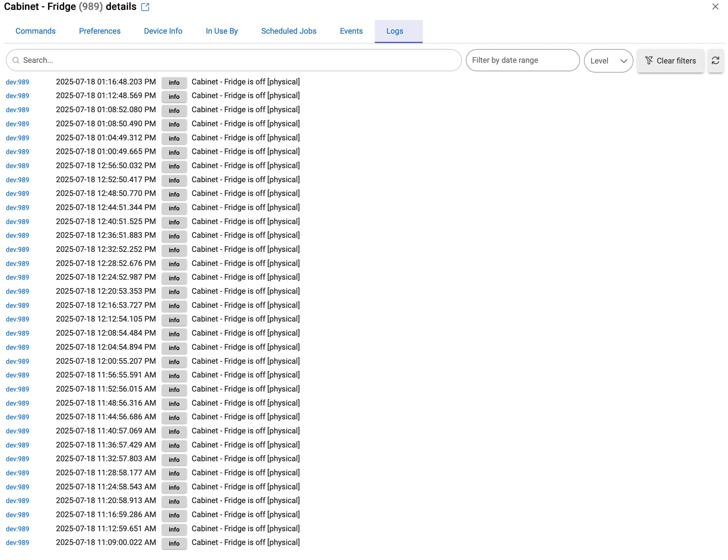
Task: Click dev:989 link for 12:56:50.032 PM entry
Action: 17,166
